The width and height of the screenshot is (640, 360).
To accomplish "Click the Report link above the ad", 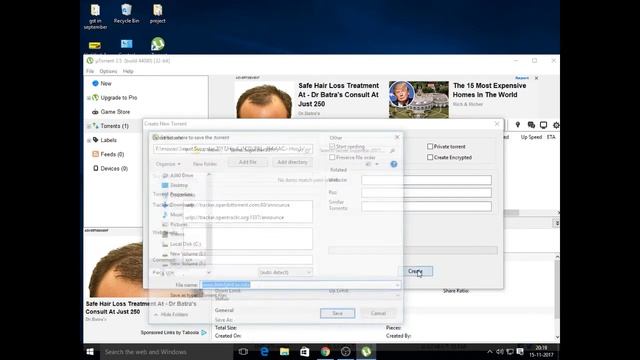I will (522, 78).
